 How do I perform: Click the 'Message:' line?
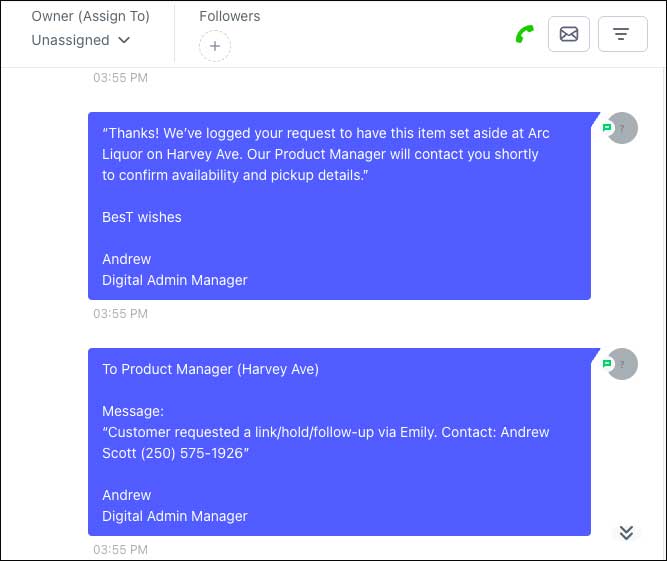(x=133, y=411)
